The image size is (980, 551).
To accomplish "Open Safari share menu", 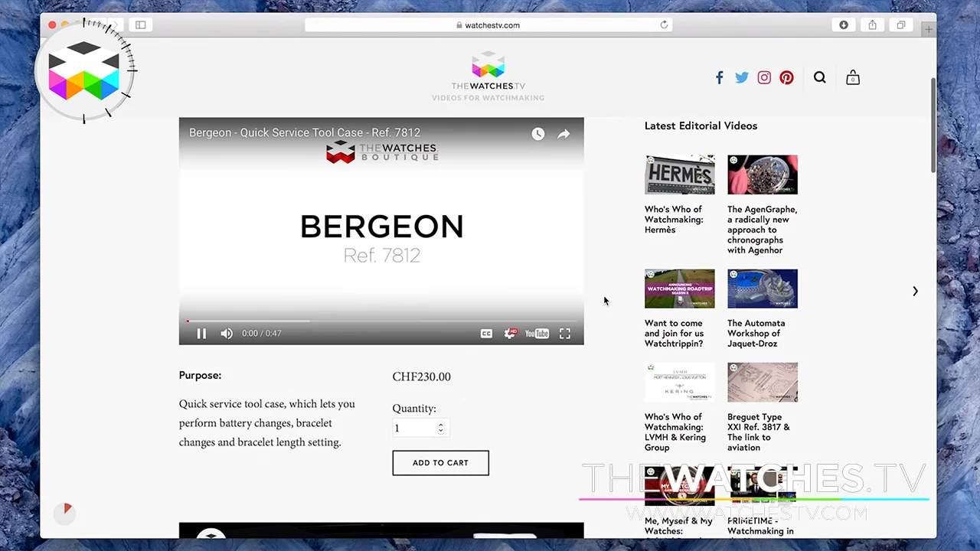I will (x=872, y=25).
